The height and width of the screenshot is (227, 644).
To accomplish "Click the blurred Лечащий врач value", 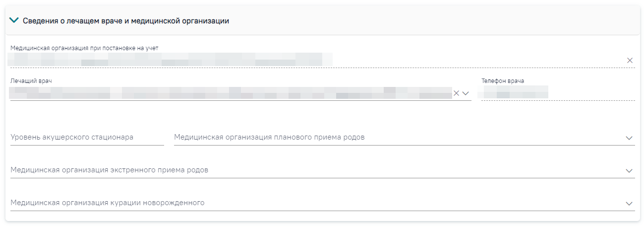I will click(x=231, y=93).
